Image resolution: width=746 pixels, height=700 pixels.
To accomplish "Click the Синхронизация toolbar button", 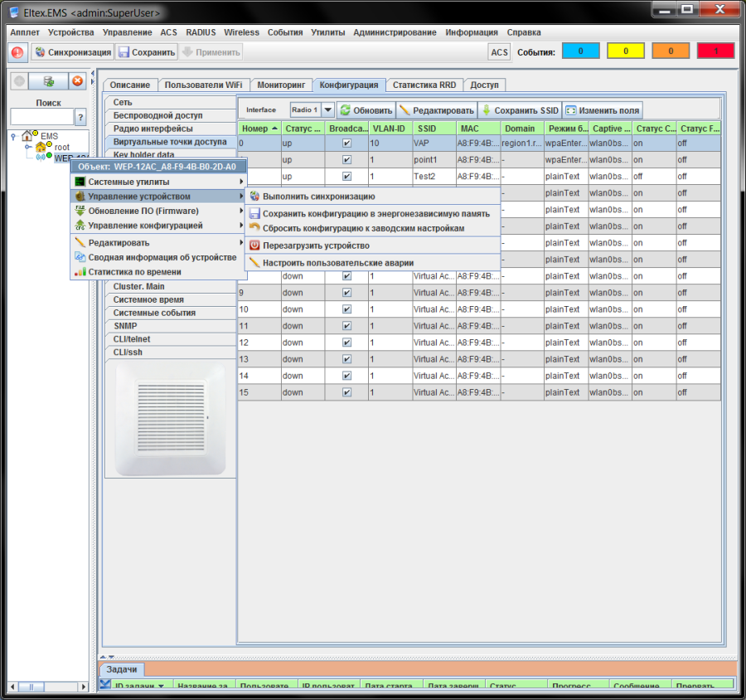I will click(72, 52).
